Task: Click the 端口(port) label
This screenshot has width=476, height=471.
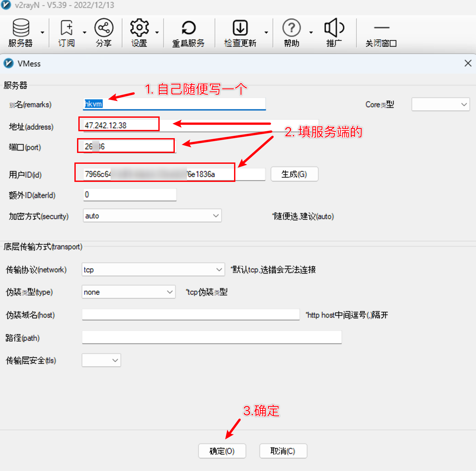Action: point(25,147)
